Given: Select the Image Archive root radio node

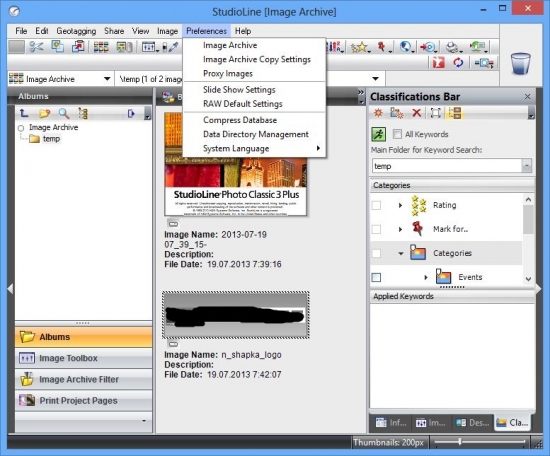Looking at the screenshot, I should tap(21, 128).
